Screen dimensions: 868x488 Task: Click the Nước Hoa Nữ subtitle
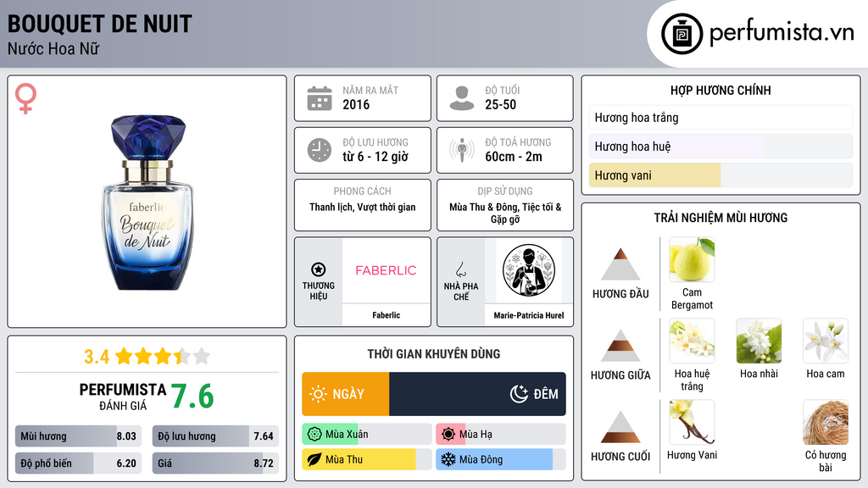pos(53,48)
